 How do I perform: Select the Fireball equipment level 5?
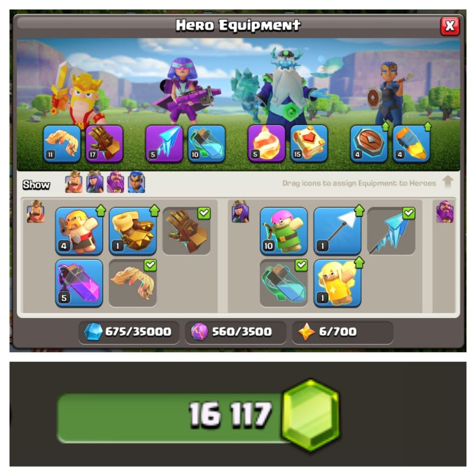267,144
